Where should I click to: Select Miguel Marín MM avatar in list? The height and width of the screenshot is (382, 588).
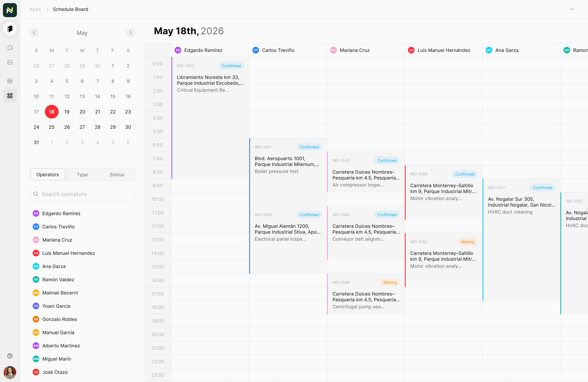[36, 359]
